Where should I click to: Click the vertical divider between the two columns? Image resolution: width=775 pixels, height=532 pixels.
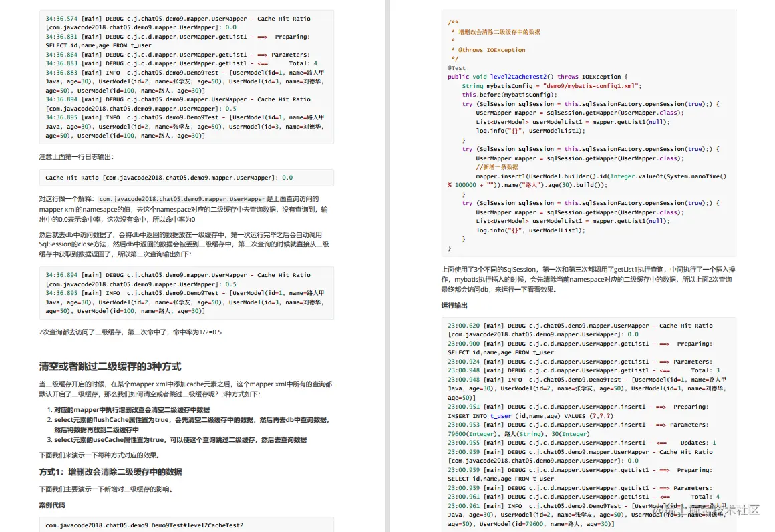click(x=387, y=267)
